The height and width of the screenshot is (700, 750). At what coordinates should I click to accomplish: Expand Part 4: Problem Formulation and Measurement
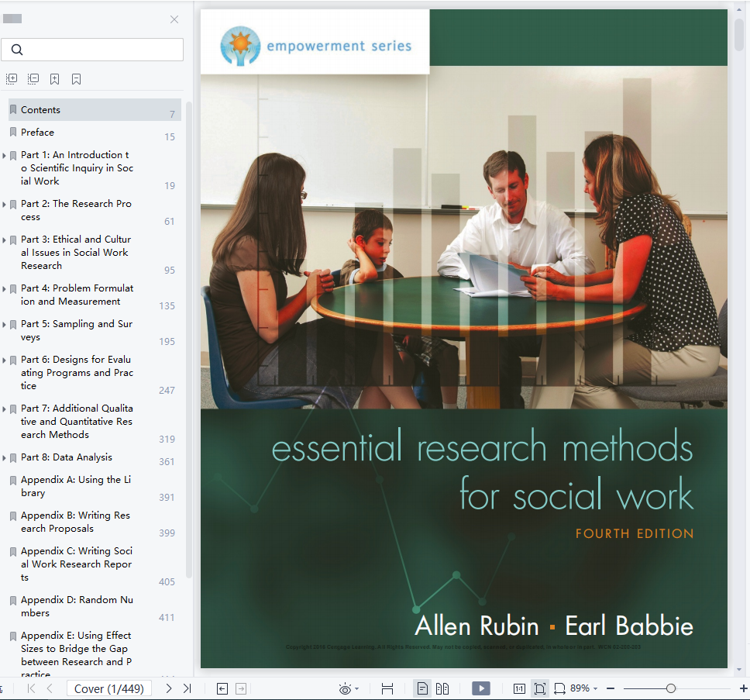5,289
